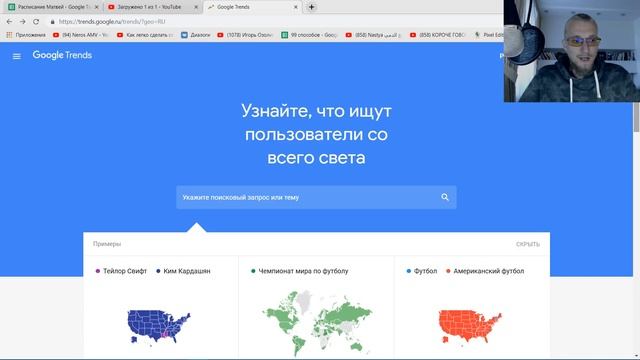Open the Тейлор Свифт example term

click(x=125, y=271)
